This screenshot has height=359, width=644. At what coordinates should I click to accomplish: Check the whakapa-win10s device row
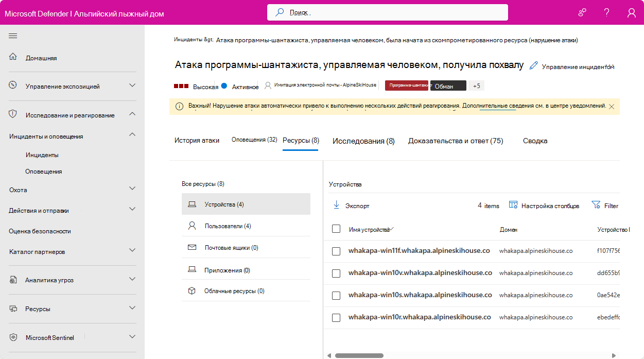click(336, 296)
